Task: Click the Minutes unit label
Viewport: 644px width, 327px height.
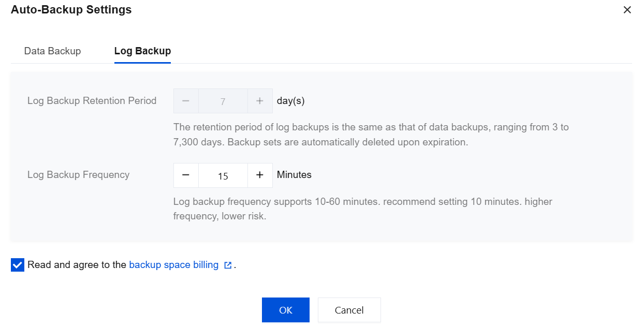Action: click(294, 175)
